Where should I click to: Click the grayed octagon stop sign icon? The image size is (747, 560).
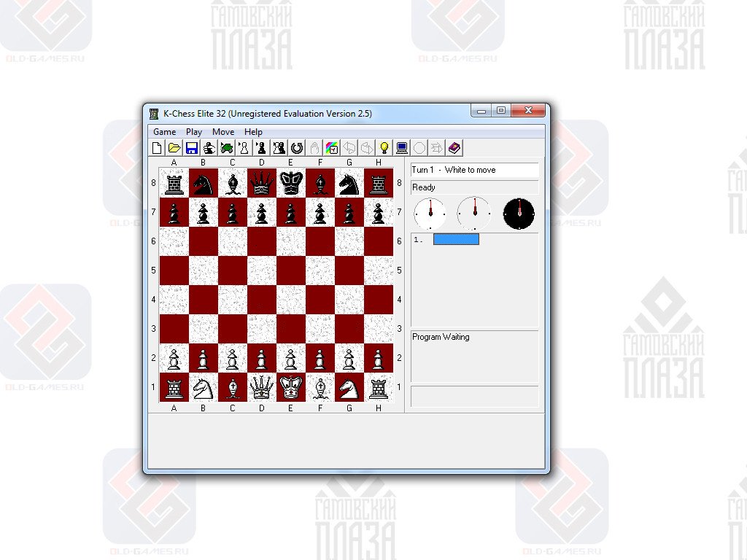tap(419, 148)
